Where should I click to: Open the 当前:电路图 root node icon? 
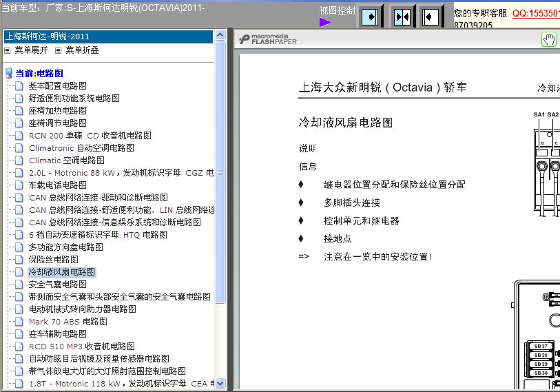(x=9, y=73)
